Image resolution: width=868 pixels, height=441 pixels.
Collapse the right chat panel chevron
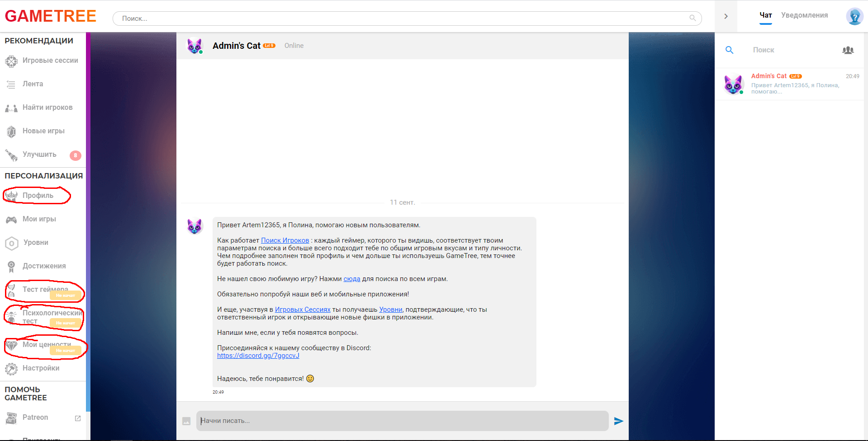(726, 16)
